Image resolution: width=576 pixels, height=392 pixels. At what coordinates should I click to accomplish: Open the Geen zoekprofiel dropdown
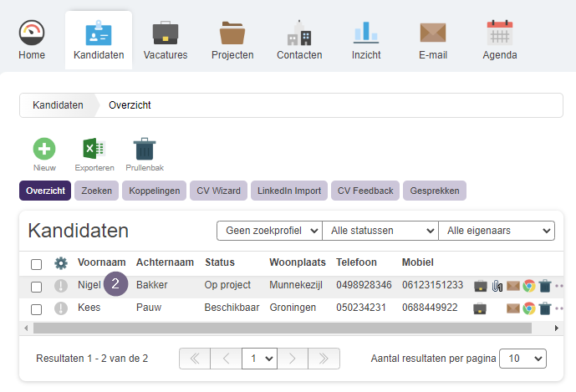[270, 231]
